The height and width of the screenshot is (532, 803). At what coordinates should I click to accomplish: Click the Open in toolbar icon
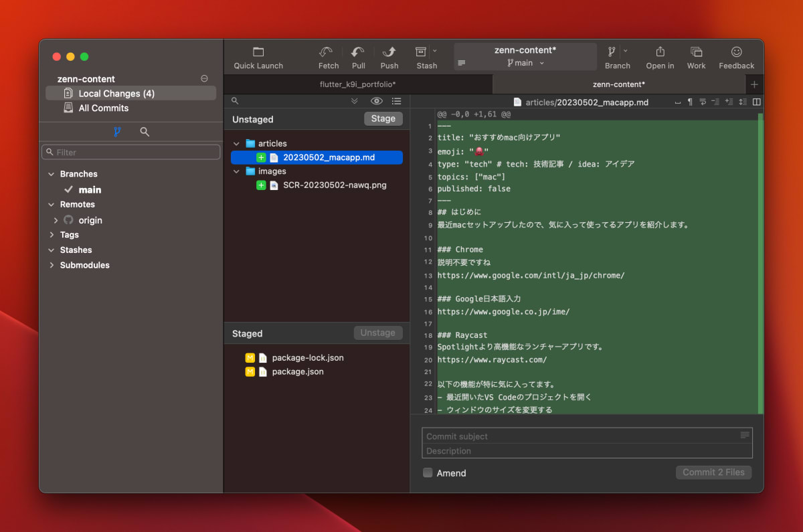(660, 52)
